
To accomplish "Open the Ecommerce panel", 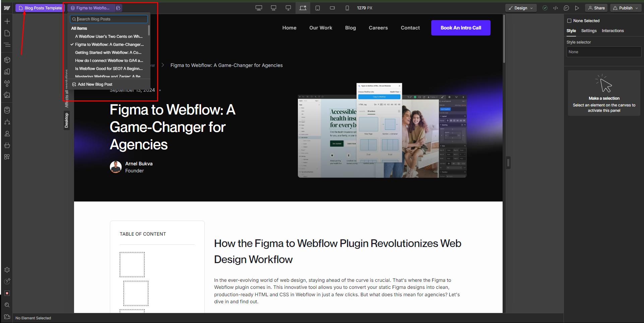I will pos(7,145).
